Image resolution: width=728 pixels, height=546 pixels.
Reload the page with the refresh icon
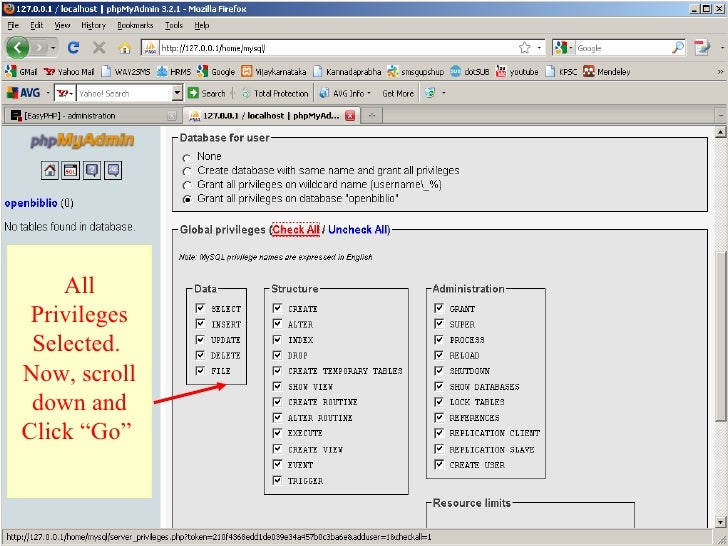pyautogui.click(x=73, y=47)
